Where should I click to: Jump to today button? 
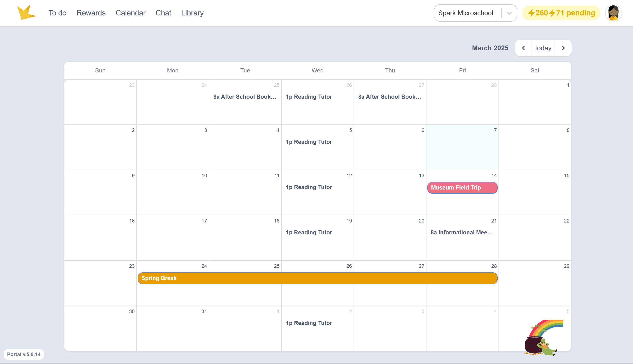click(x=543, y=48)
